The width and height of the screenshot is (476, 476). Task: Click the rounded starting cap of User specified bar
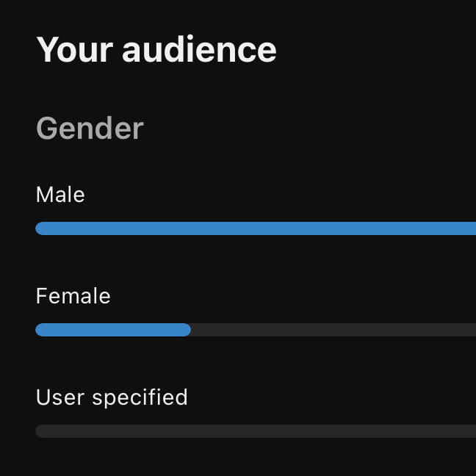pyautogui.click(x=40, y=431)
